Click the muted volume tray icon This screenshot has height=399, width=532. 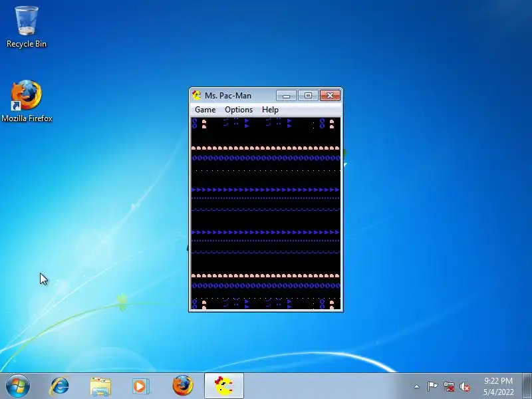click(x=465, y=386)
